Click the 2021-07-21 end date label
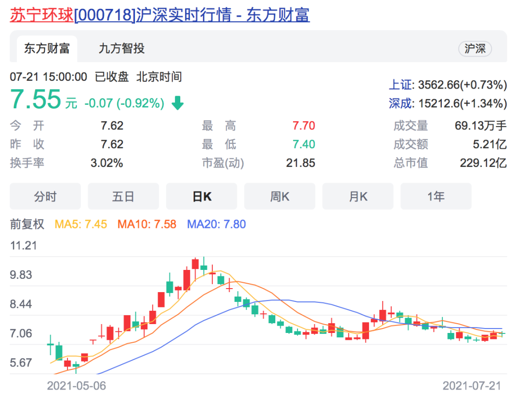Image resolution: width=532 pixels, height=396 pixels. (x=471, y=386)
